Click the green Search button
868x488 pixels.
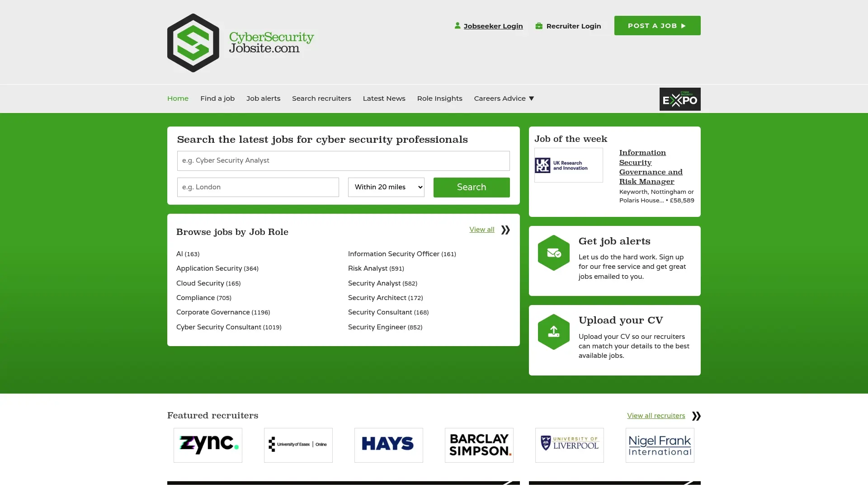coord(472,187)
